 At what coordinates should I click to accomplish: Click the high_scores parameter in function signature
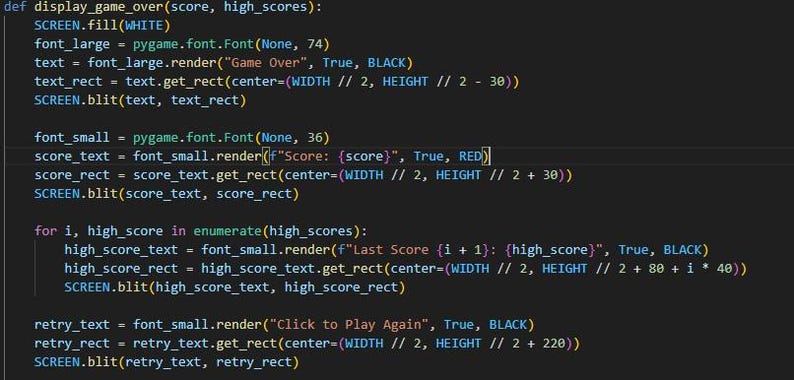[265, 7]
